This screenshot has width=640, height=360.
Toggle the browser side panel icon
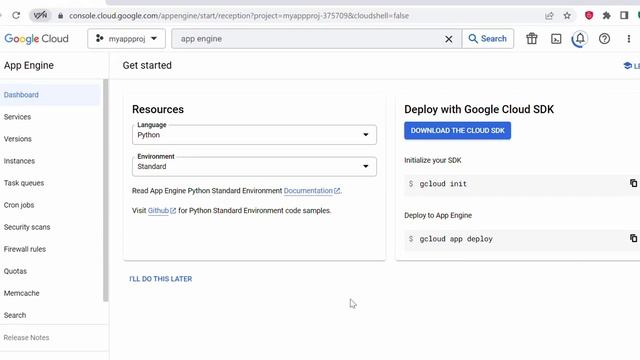624,16
